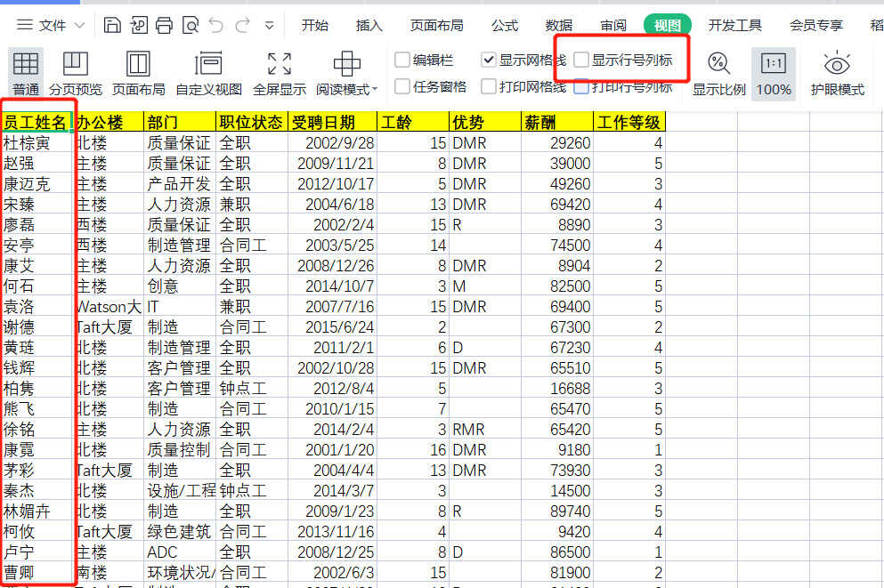Image resolution: width=884 pixels, height=588 pixels.
Task: Click the 100% zoom button
Action: (774, 73)
